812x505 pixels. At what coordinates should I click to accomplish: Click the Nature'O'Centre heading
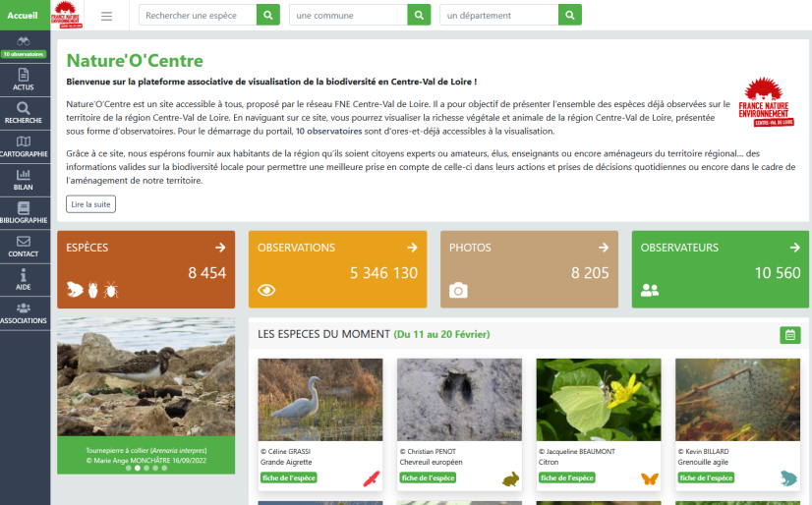135,61
